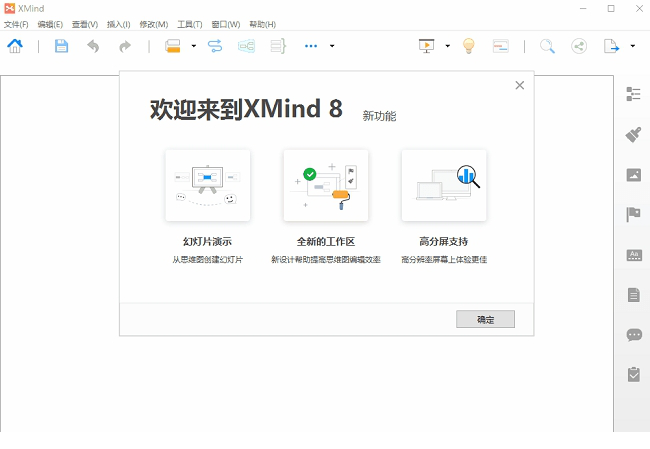
Task: Add a relationship link between topics
Action: click(x=215, y=46)
